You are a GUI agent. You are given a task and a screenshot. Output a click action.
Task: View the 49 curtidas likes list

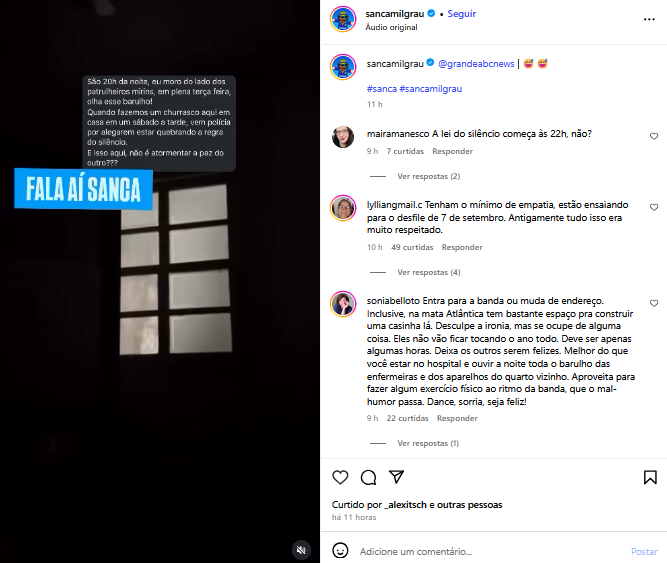[x=412, y=247]
